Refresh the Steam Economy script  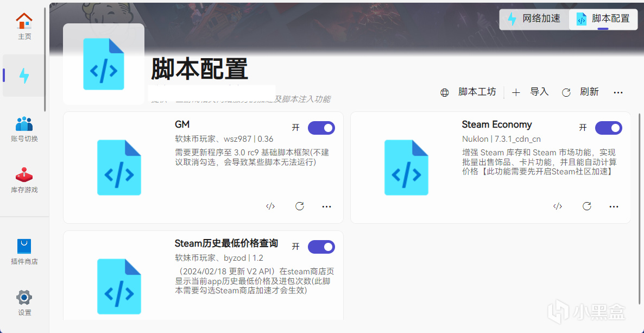coord(587,206)
